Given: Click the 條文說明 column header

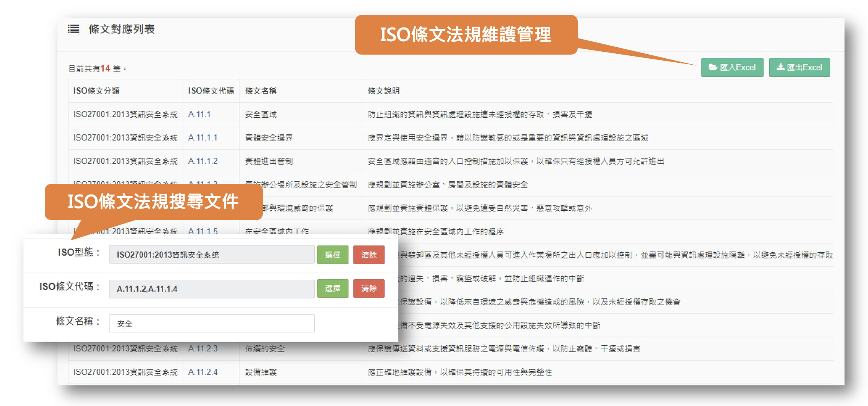Looking at the screenshot, I should coord(383,91).
